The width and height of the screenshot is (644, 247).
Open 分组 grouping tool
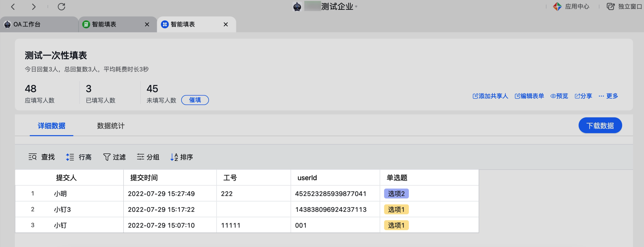point(148,157)
